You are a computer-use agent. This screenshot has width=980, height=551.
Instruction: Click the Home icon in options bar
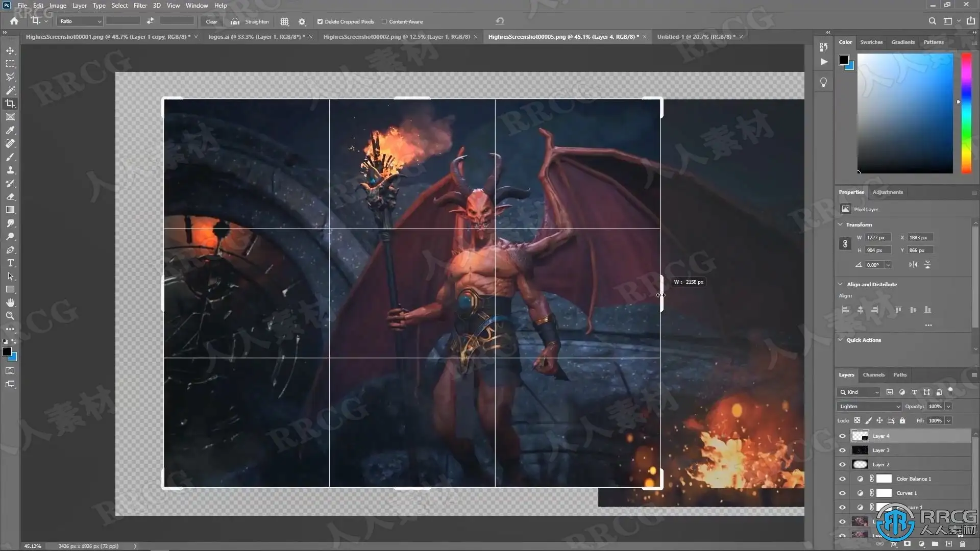(14, 21)
